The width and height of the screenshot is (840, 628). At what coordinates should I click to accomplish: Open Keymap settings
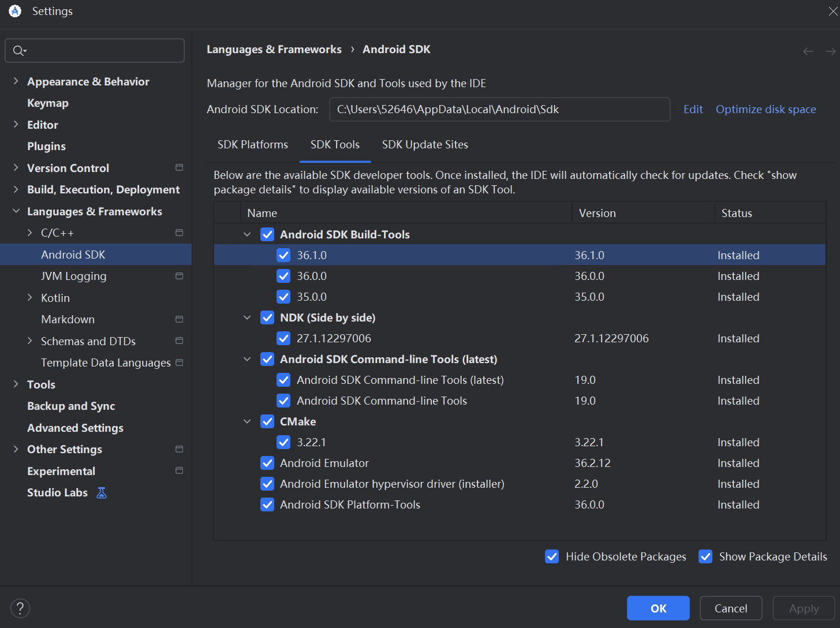pos(48,103)
